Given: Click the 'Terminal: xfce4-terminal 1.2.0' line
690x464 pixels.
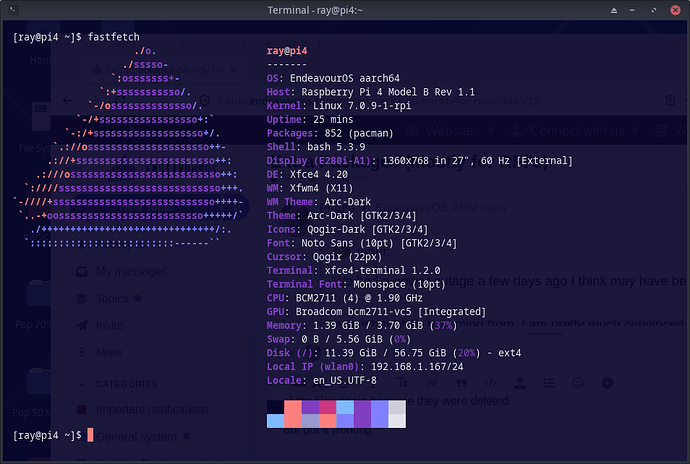Looking at the screenshot, I should pyautogui.click(x=353, y=270).
